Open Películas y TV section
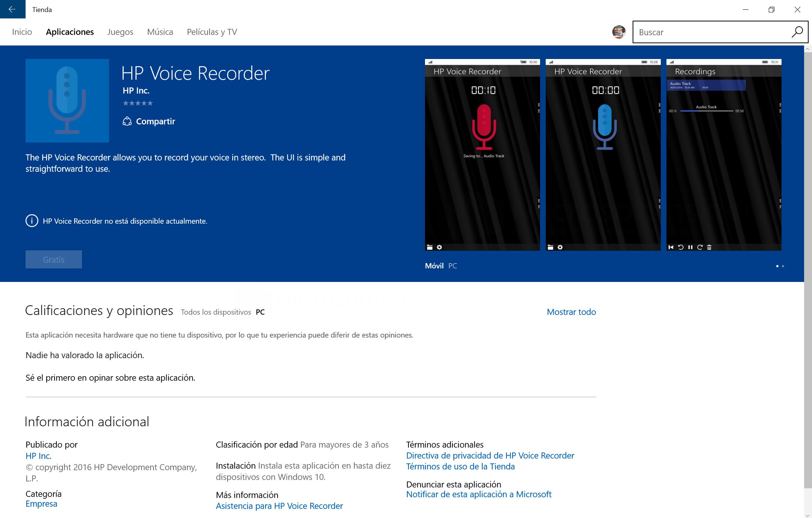This screenshot has height=518, width=812. click(212, 32)
